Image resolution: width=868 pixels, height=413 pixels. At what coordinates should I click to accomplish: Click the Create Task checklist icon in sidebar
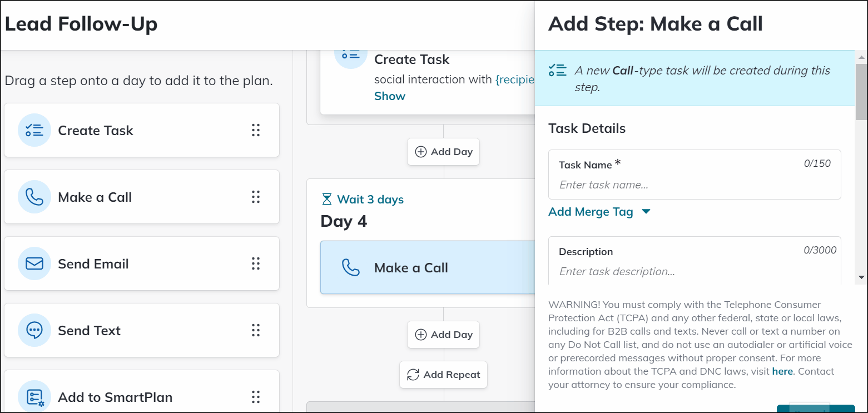coord(34,130)
